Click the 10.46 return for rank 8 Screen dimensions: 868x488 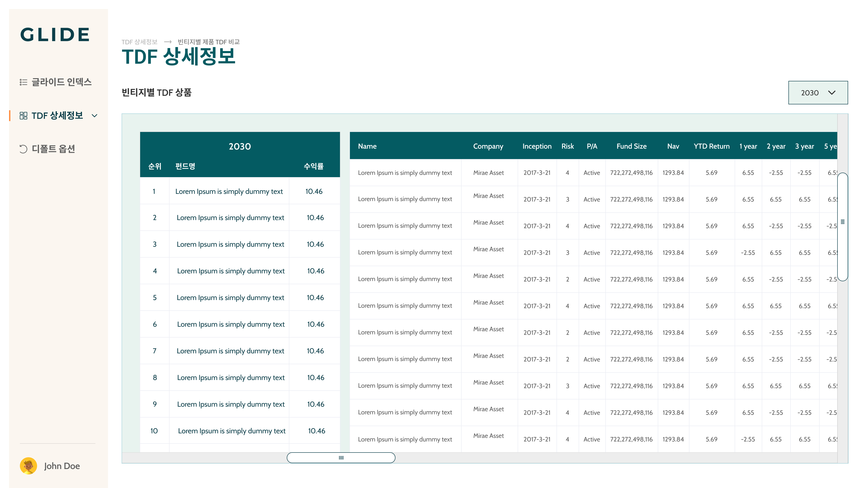[x=316, y=378]
